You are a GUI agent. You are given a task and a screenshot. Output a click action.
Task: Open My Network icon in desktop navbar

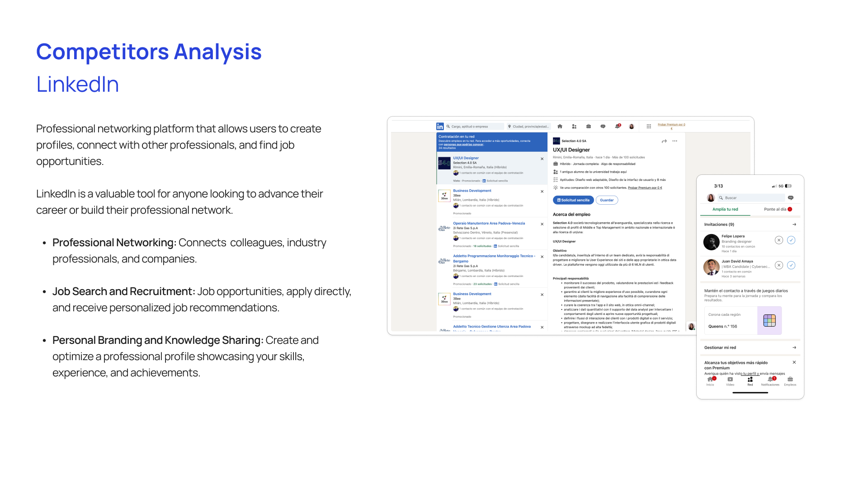point(574,127)
